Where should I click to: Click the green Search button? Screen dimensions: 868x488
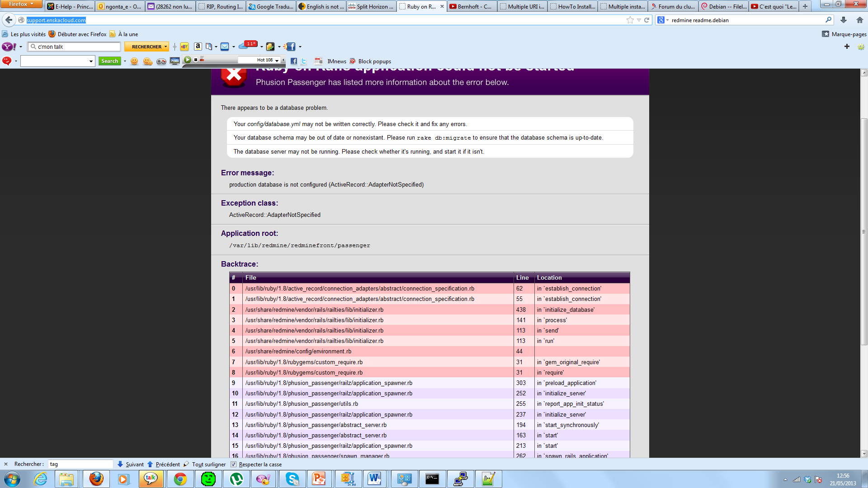coord(110,61)
